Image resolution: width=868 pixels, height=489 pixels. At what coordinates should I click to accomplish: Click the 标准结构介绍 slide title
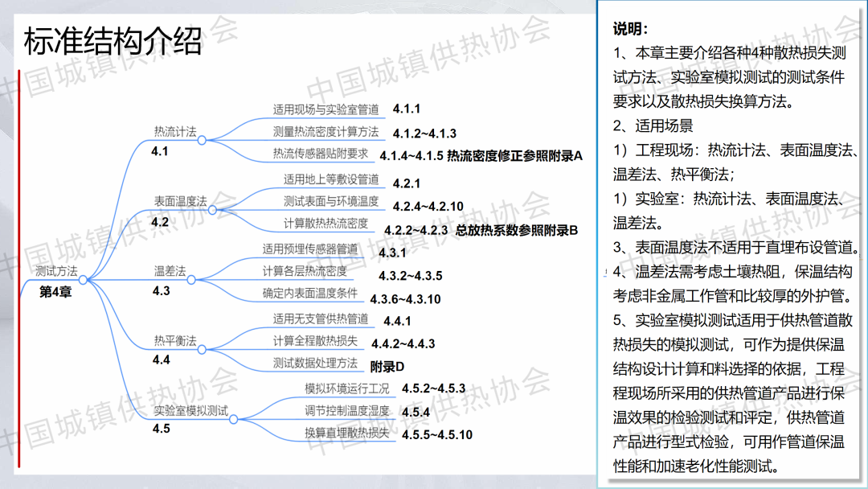tap(113, 40)
